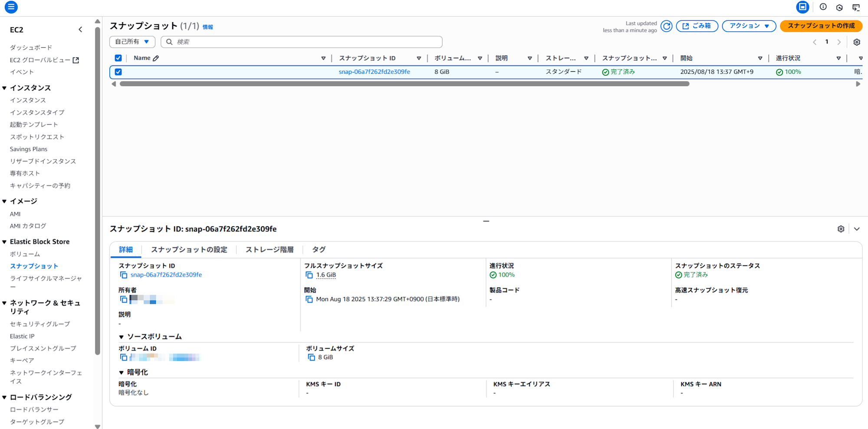Collapse the EC2 sidebar with the chevron
The image size is (868, 429).
click(x=80, y=30)
